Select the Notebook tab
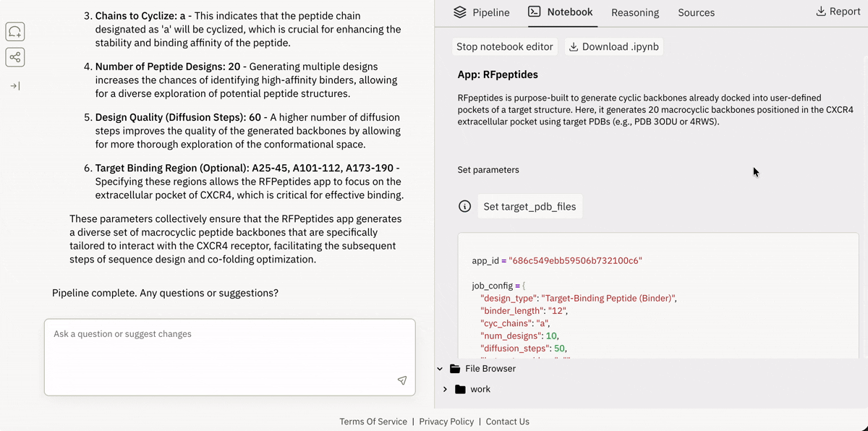The height and width of the screenshot is (431, 868). (561, 12)
